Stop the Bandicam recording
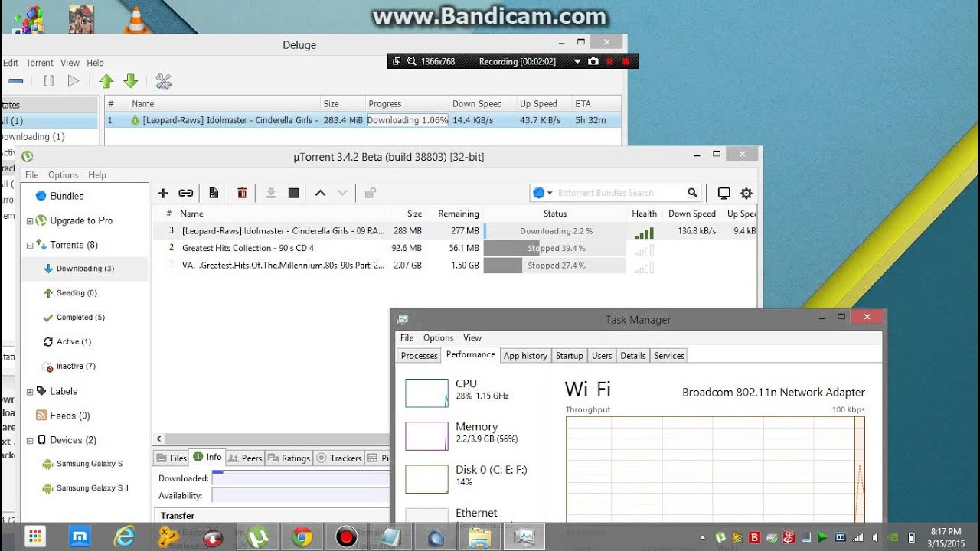The image size is (980, 551). click(x=626, y=61)
